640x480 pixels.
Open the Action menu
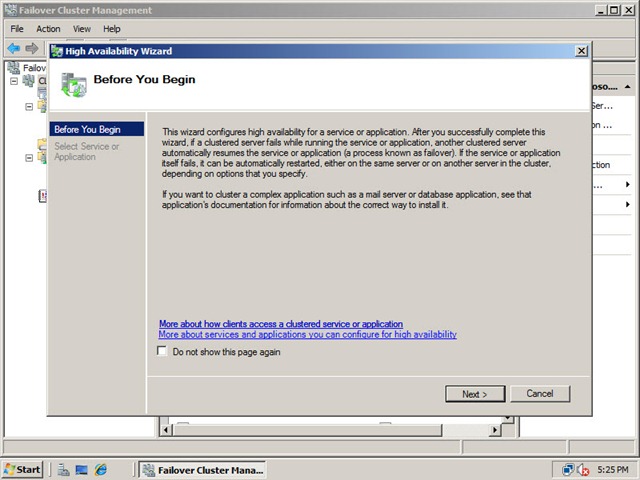[48, 29]
